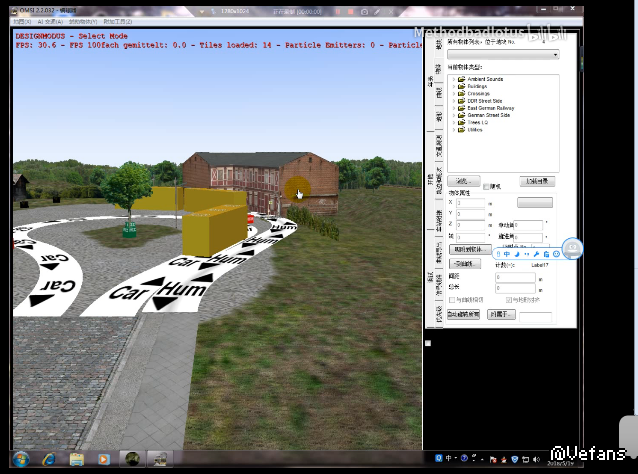Expand the East German Railway folder
638x474 pixels.
coord(454,107)
